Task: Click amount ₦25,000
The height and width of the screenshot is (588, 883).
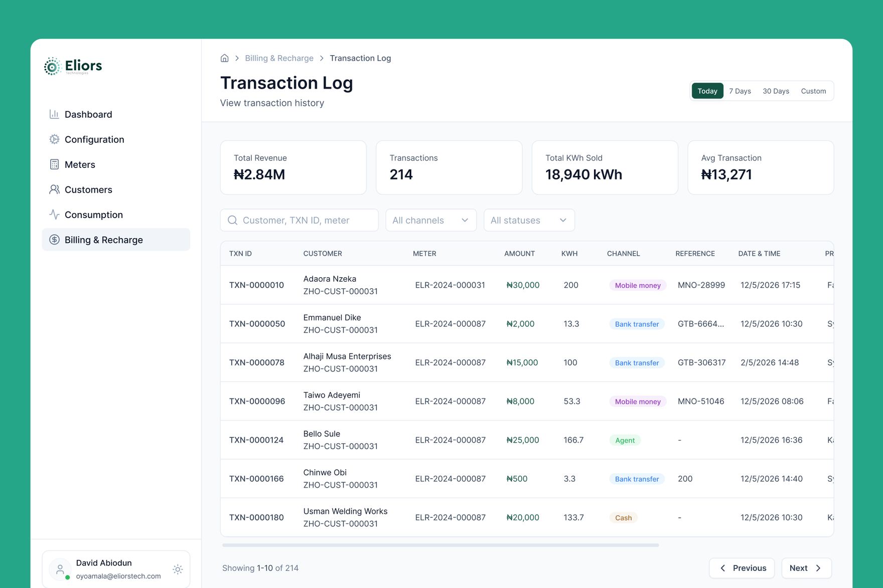Action: click(523, 440)
